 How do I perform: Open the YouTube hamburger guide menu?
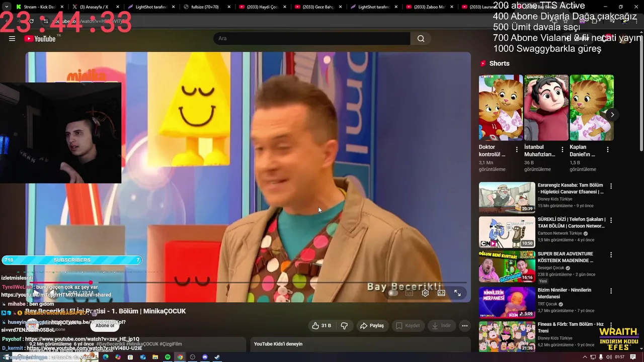12,39
